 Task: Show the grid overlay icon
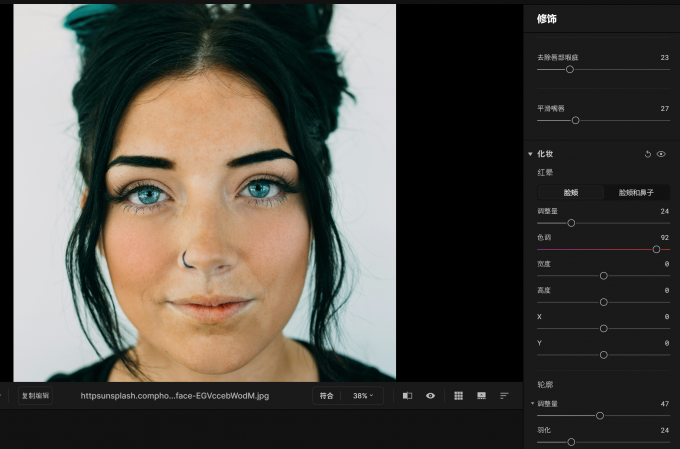coord(458,396)
